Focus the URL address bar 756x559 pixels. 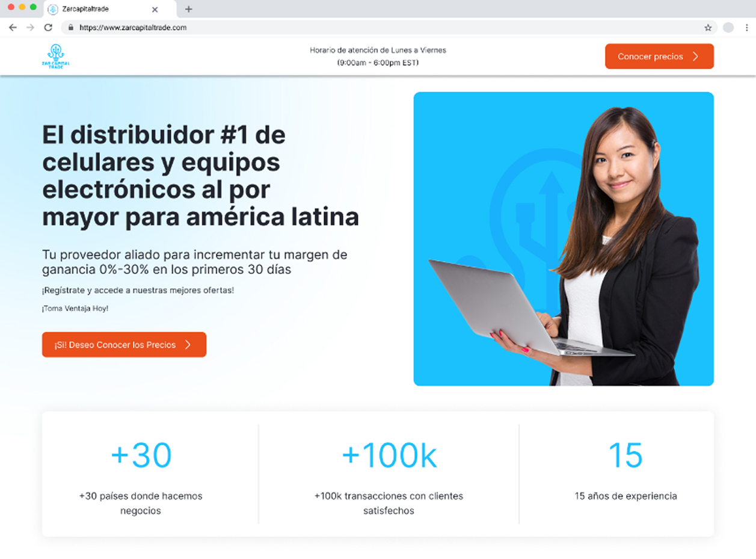pos(385,28)
